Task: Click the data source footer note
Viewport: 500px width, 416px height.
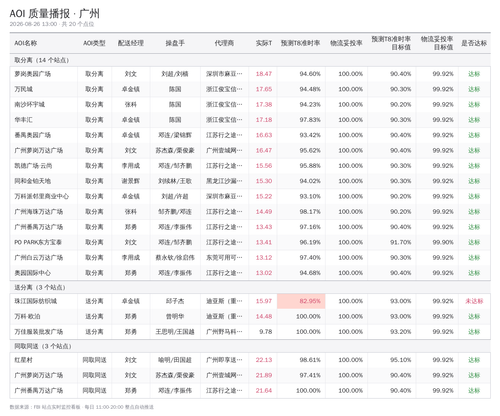Action: click(x=82, y=407)
